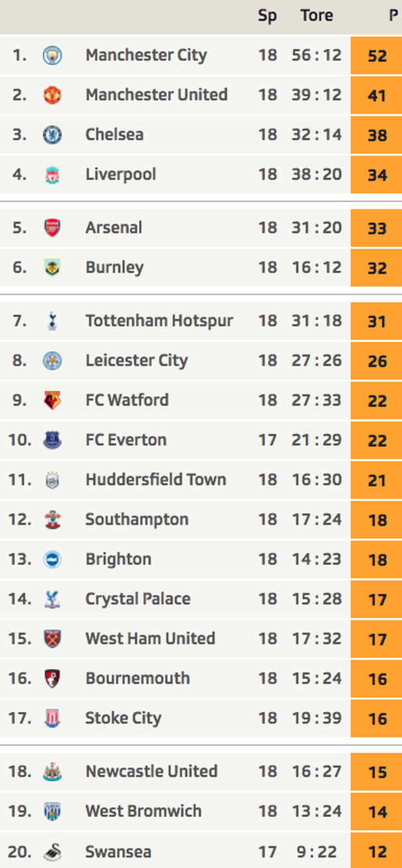Click Stoke City's 19:39 goals cell
The height and width of the screenshot is (868, 402).
pos(316,718)
